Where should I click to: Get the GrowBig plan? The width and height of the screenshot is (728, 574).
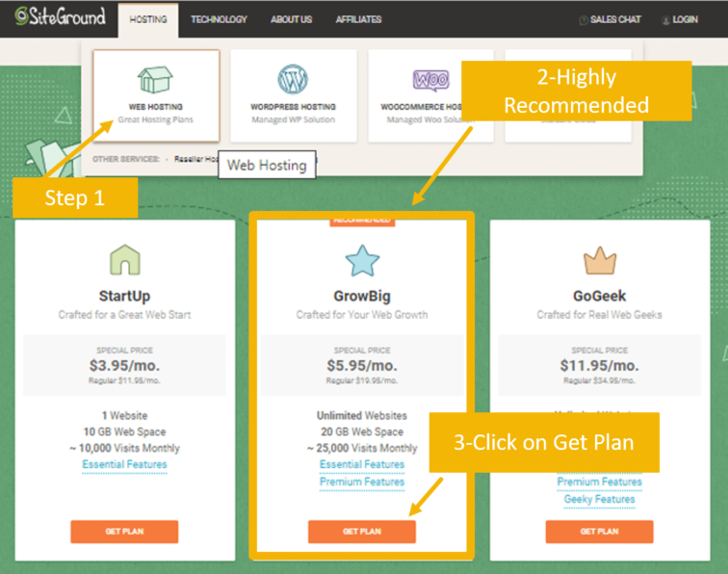click(362, 532)
